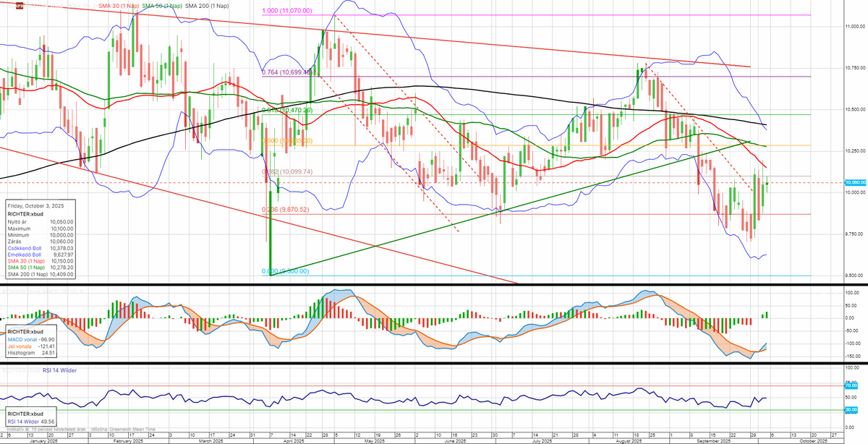Select the RSI 14 Wilder indicator title
868x444 pixels.
click(34, 370)
